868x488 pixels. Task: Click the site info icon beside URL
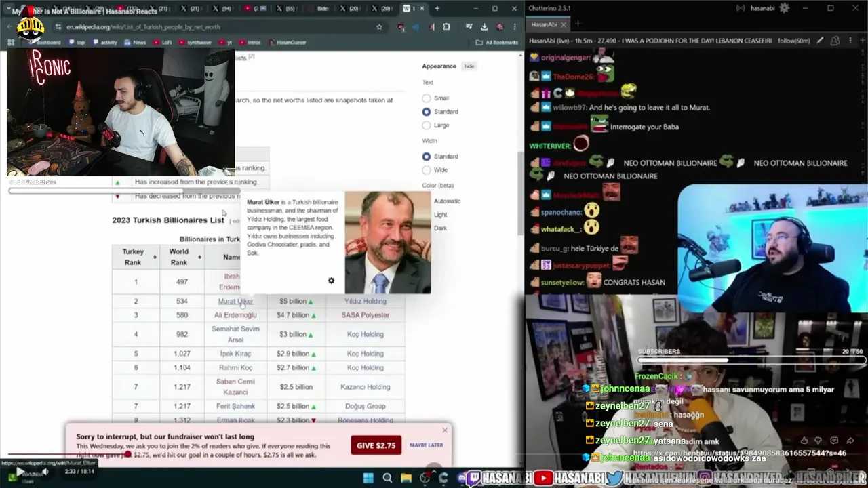coord(59,27)
